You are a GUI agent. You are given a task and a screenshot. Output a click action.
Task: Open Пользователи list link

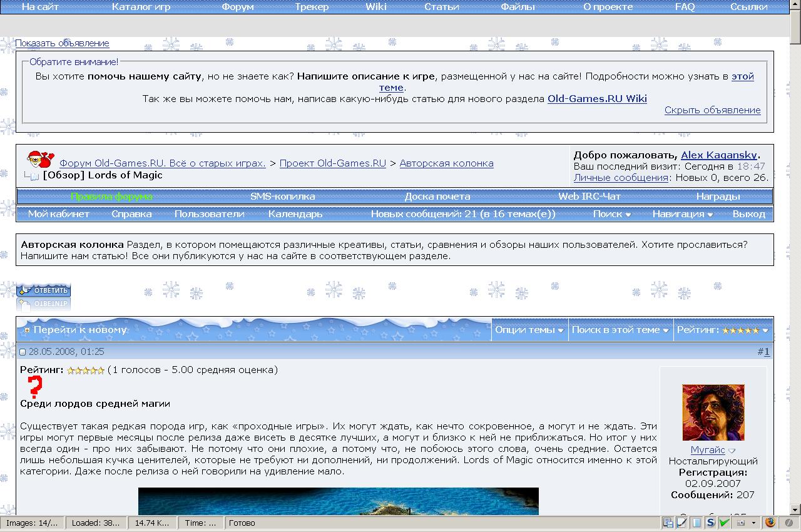pyautogui.click(x=210, y=214)
